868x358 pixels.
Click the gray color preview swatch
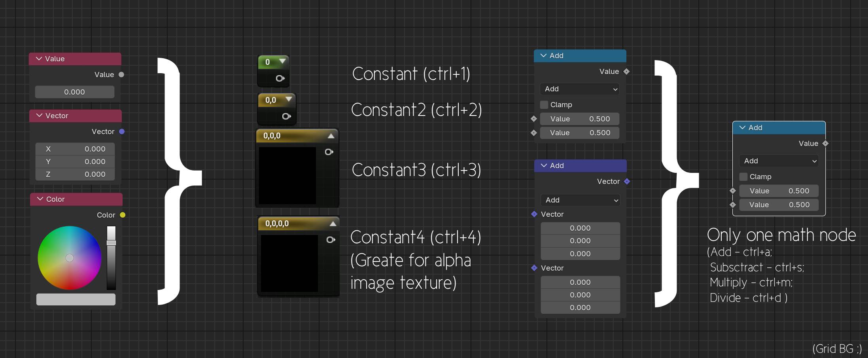coord(76,299)
